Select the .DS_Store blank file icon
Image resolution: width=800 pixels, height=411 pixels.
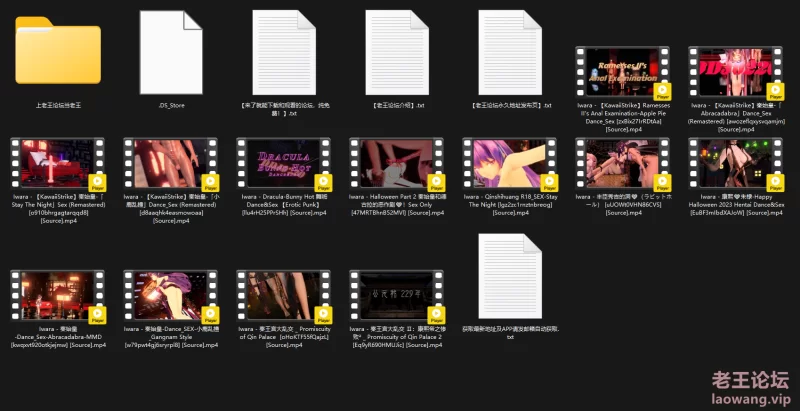click(171, 53)
